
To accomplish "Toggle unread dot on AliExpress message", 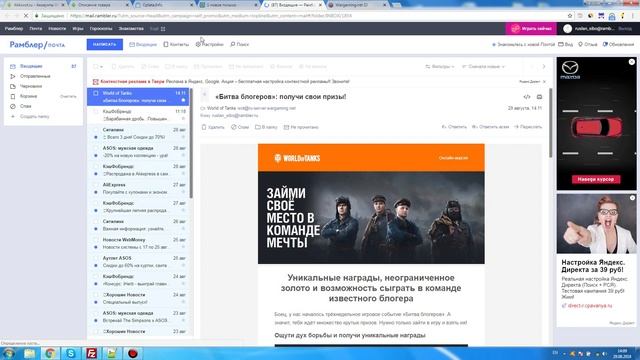I will 96,192.
